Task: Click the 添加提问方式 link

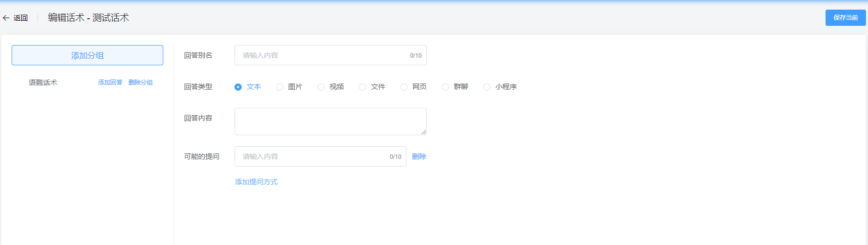Action: coord(256,182)
